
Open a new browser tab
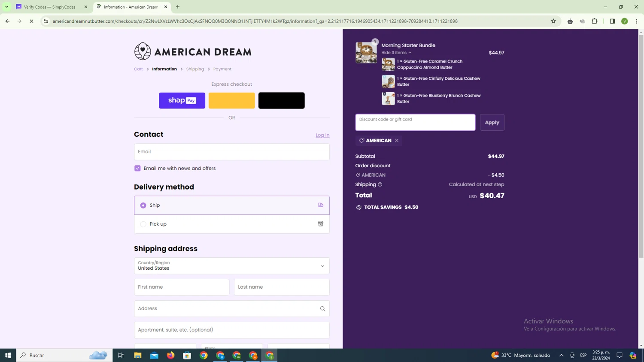(178, 7)
